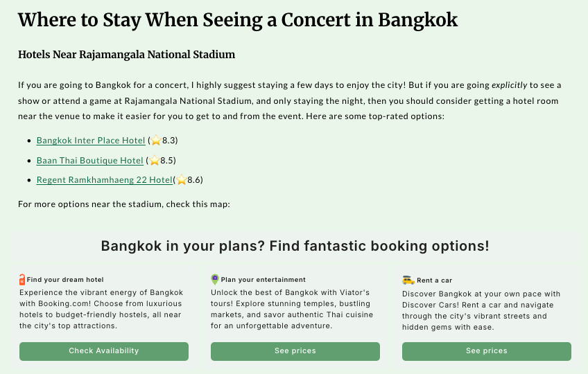Click the star beside the 8.5 rating
The image size is (588, 374).
[154, 161]
